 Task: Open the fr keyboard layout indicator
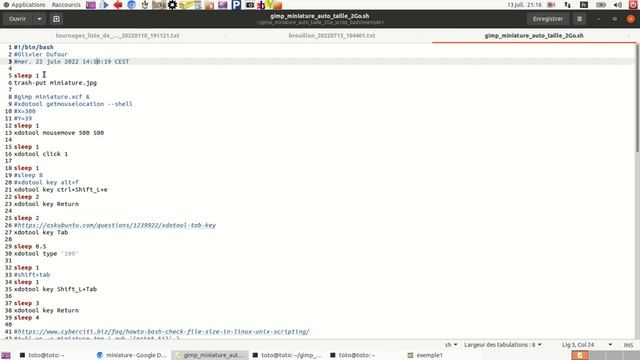click(584, 5)
